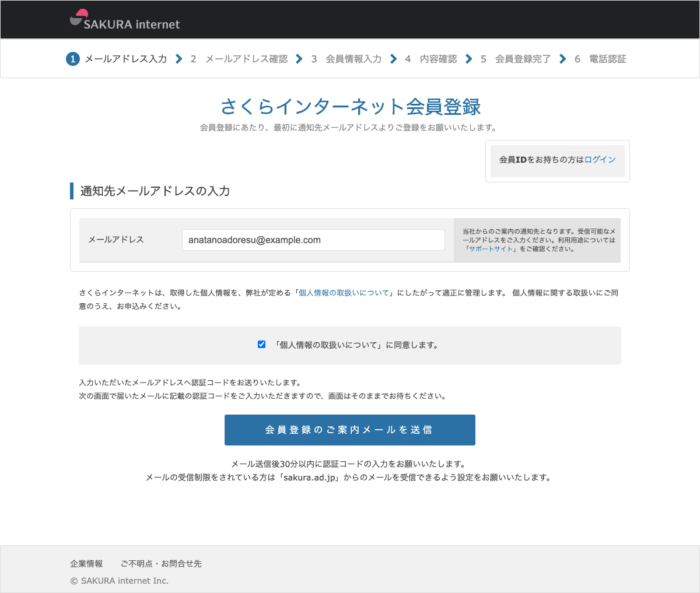700x593 pixels.
Task: Open the ログイン link
Action: click(600, 160)
